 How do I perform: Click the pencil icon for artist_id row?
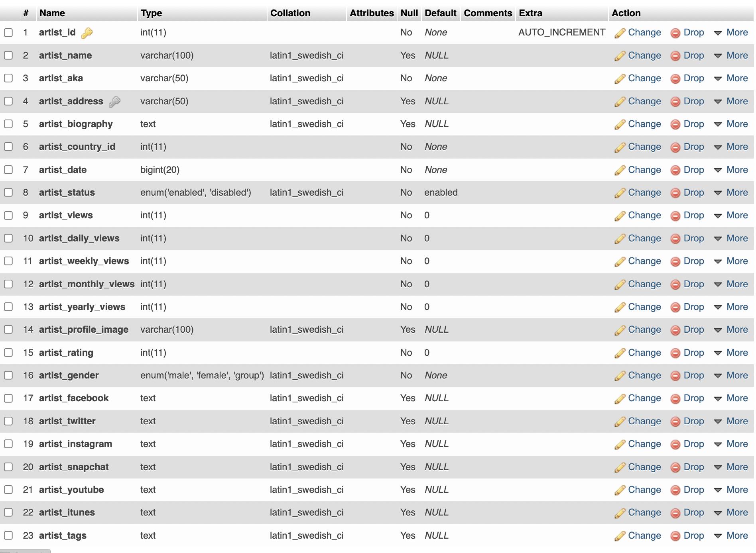pyautogui.click(x=620, y=33)
